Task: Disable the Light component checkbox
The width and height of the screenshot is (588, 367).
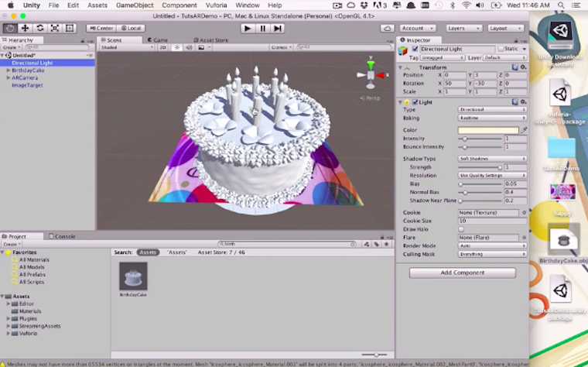Action: tap(415, 102)
